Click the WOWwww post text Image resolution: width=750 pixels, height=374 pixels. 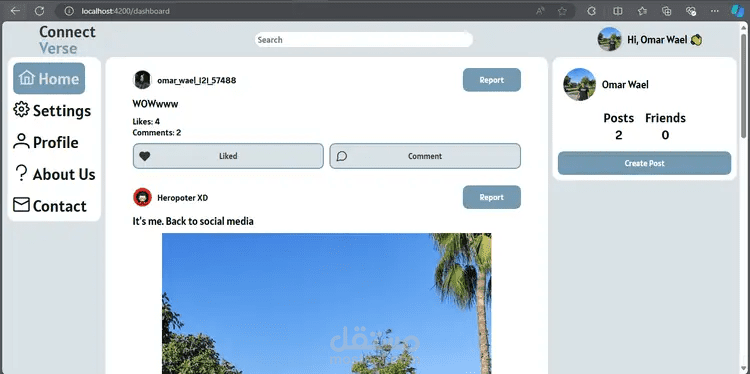tap(155, 103)
